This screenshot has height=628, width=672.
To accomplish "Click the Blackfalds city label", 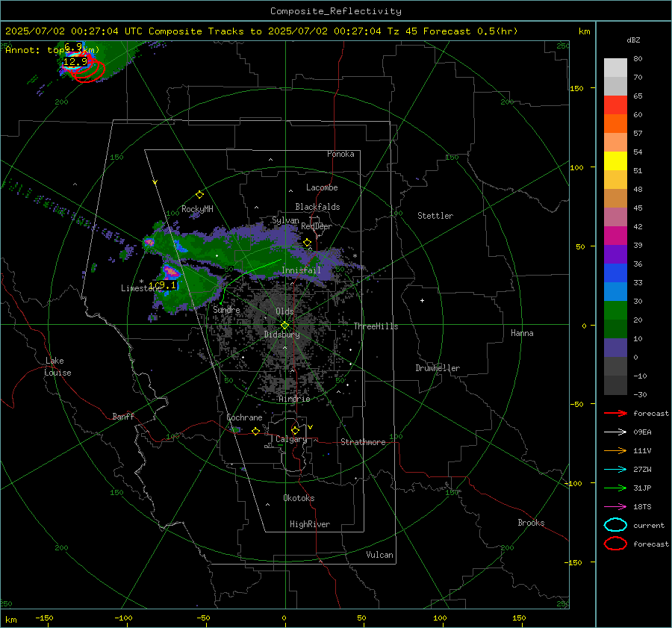I will click(x=317, y=207).
